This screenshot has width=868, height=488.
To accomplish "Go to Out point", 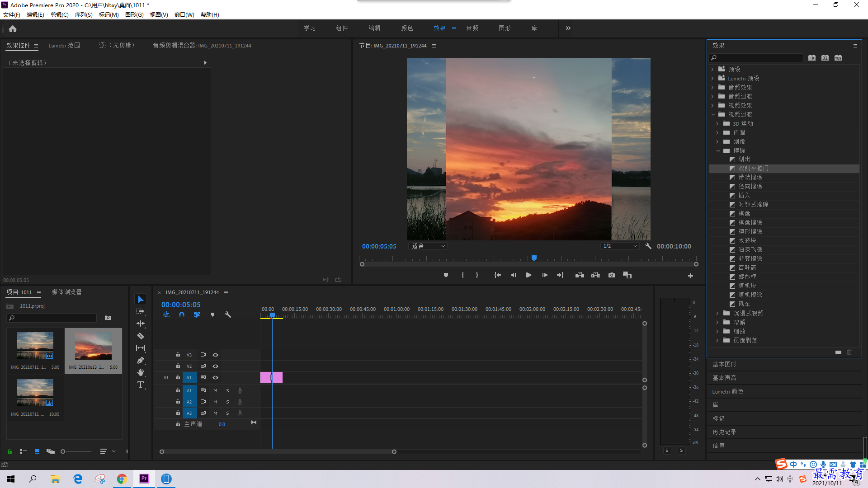I will (560, 275).
